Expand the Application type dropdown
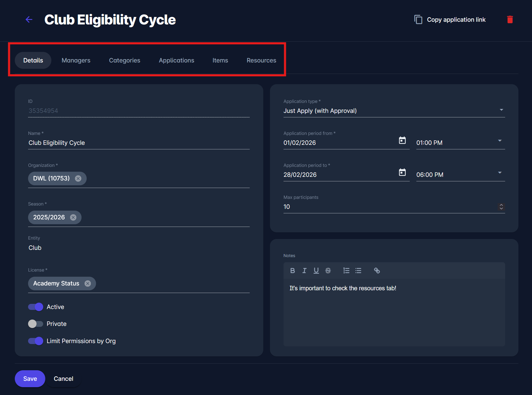 [x=501, y=110]
